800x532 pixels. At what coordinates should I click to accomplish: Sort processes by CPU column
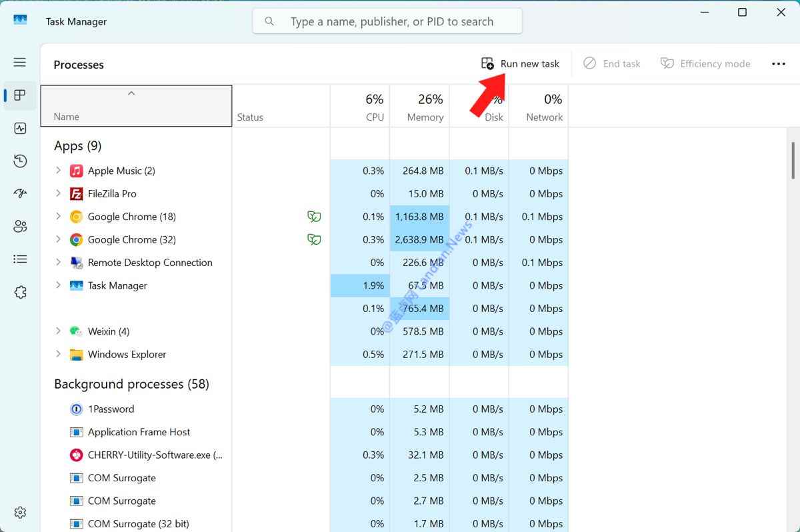(x=360, y=107)
